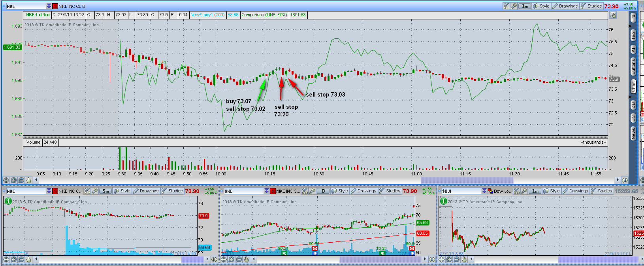The image size is (644, 266).
Task: Expand symbol dropdown arrow in NKE 5m chart
Action: [x=49, y=191]
